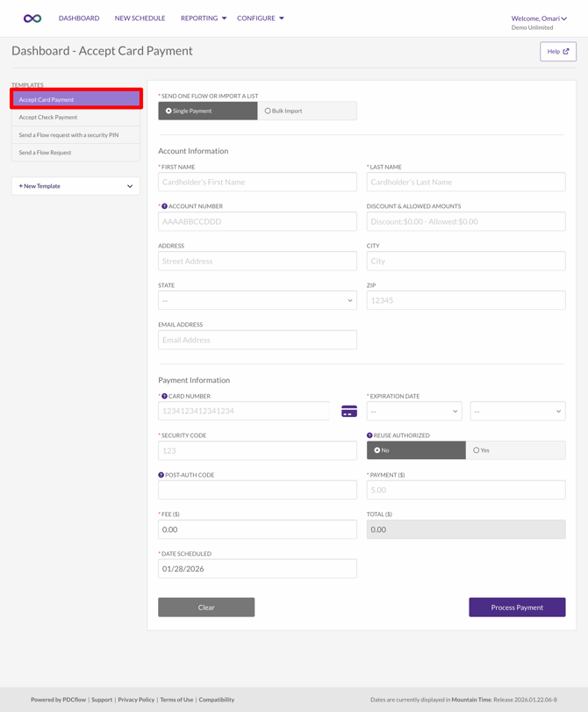Open the Configure menu
588x712 pixels.
(261, 18)
